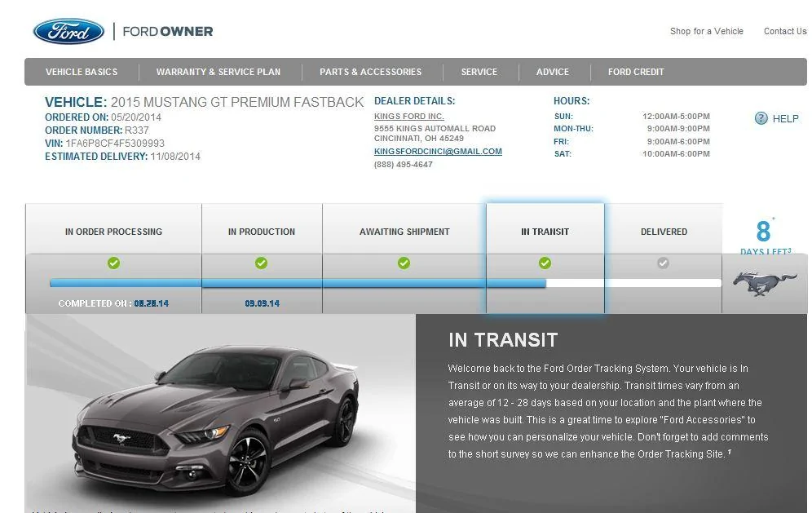The height and width of the screenshot is (513, 812).
Task: Click the IN TRANSIT panel heading
Action: coord(503,340)
